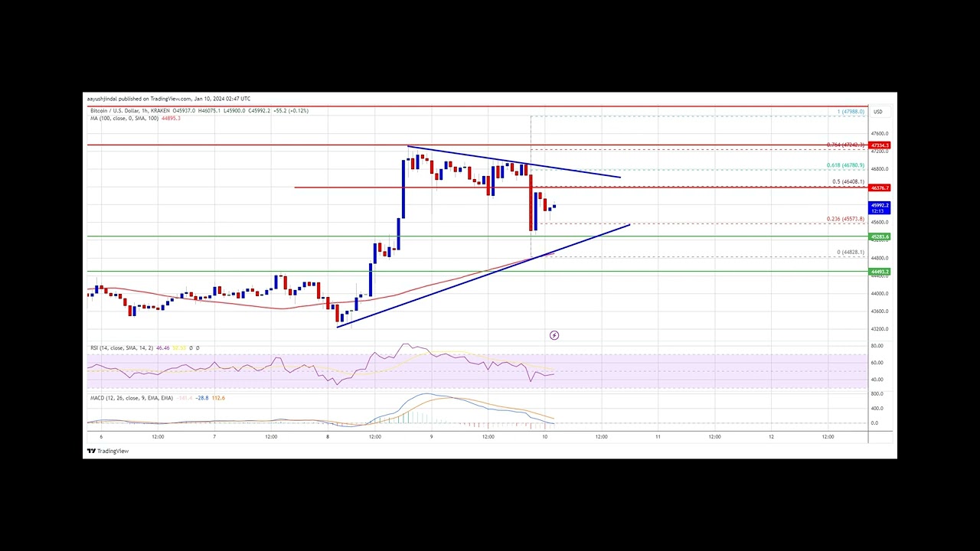Click the 800.0 MACD axis label
This screenshot has height=551, width=980.
(x=877, y=394)
